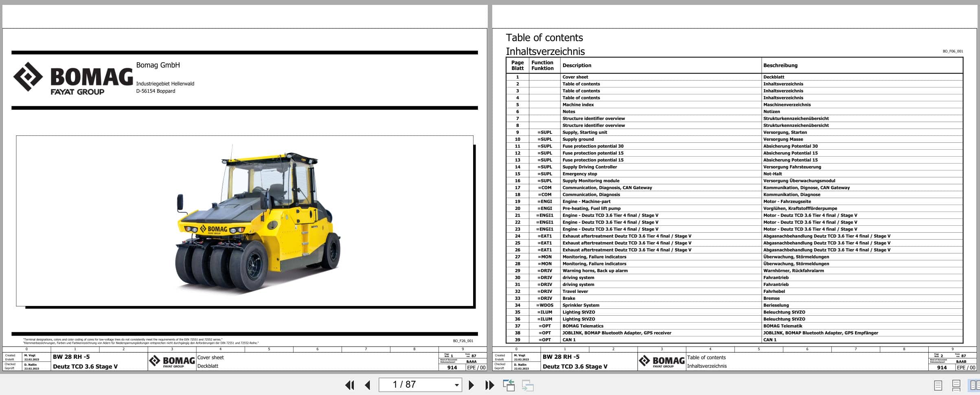Click the 'Notes' description row
This screenshot has width=980, height=395.
coord(568,111)
